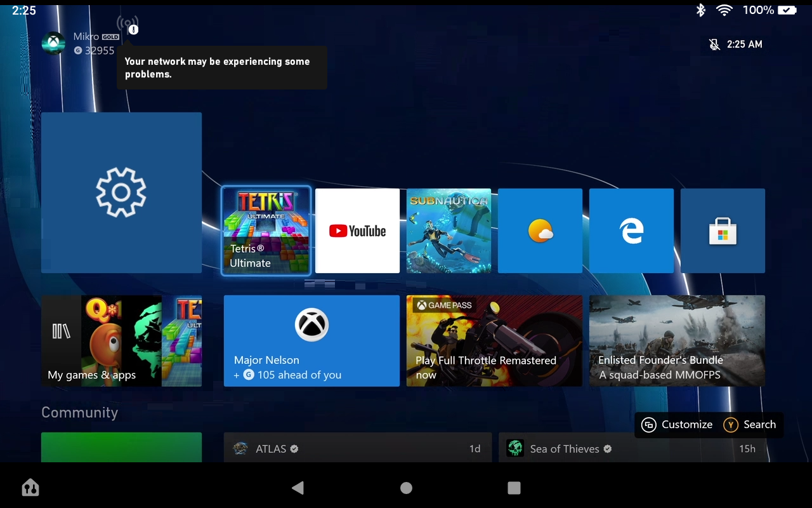Open the Sea of Thieves community post

point(632,448)
